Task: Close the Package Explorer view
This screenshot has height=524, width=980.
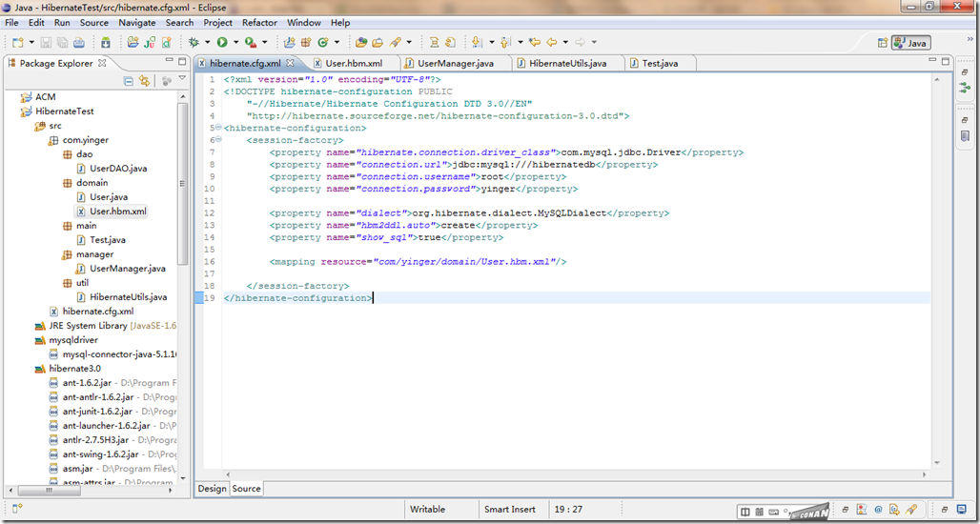Action: point(103,63)
